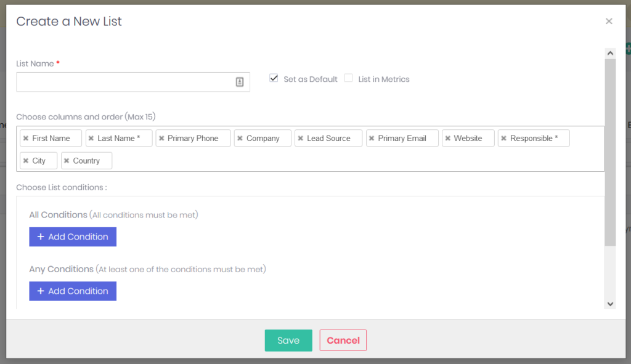Add Condition under All Conditions
The height and width of the screenshot is (364, 631).
click(x=73, y=237)
